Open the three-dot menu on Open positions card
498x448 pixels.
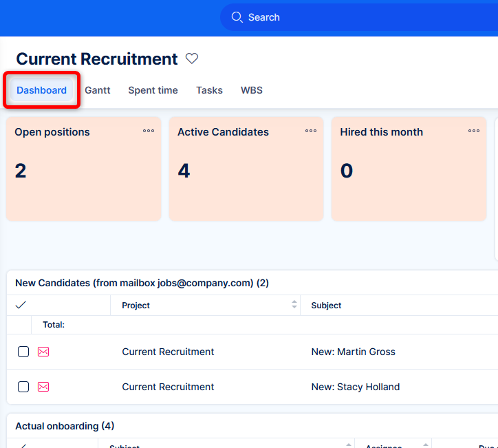coord(149,131)
